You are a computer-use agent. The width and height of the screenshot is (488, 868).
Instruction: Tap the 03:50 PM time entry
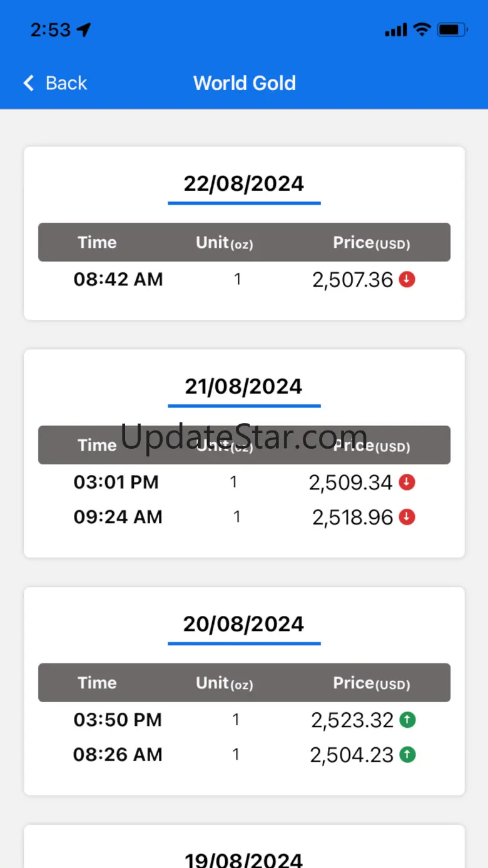click(118, 720)
